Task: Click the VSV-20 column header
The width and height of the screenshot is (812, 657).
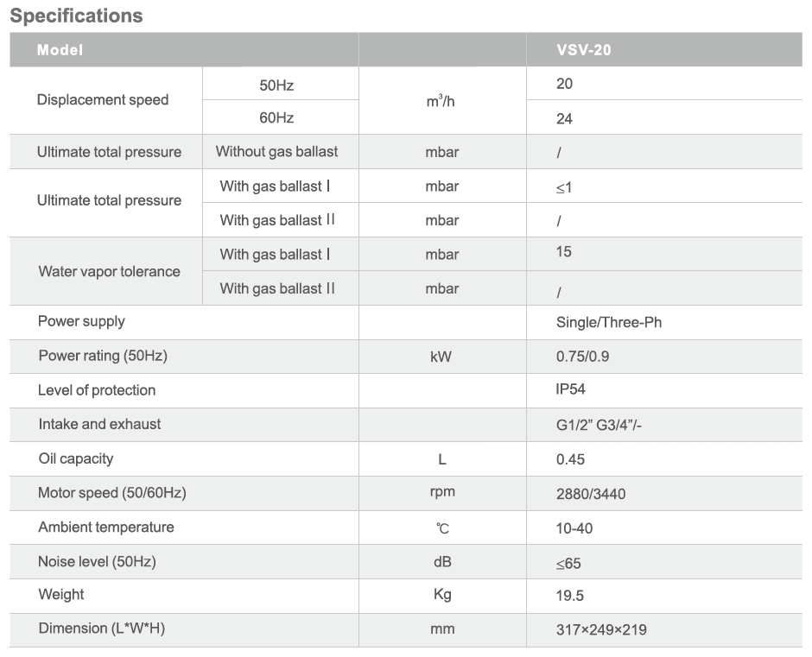Action: pos(583,50)
